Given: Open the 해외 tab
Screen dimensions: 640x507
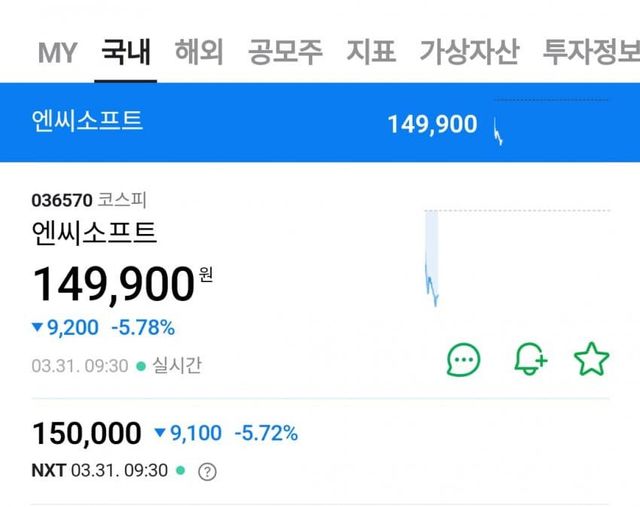Looking at the screenshot, I should pos(199,52).
